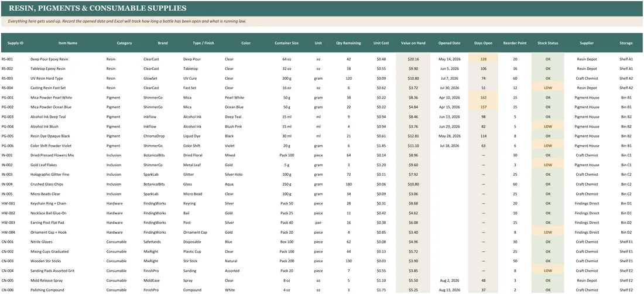Click the 'SafeHands' brand cell
The height and width of the screenshot is (294, 644).
pos(152,242)
